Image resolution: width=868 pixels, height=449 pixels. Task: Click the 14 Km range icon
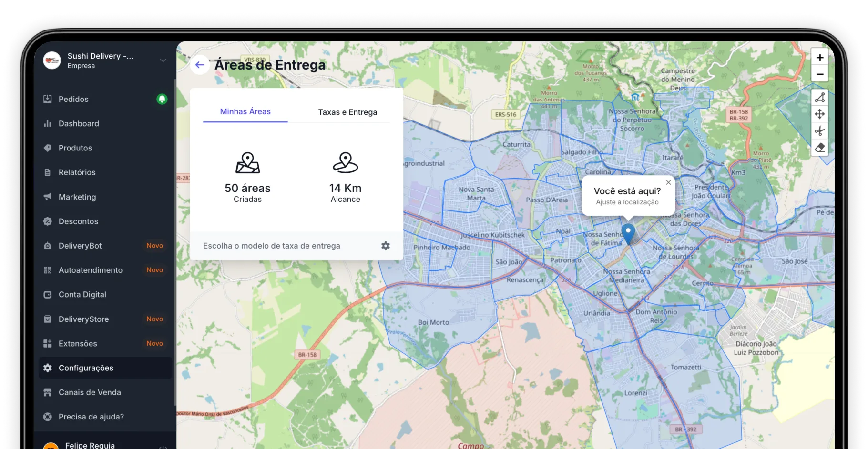click(x=346, y=163)
